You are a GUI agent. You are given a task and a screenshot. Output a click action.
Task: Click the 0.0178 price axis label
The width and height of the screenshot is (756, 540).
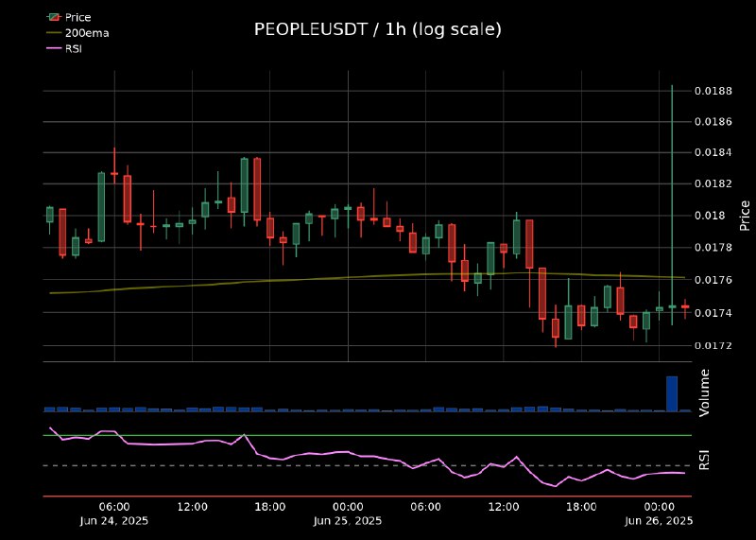tap(713, 248)
